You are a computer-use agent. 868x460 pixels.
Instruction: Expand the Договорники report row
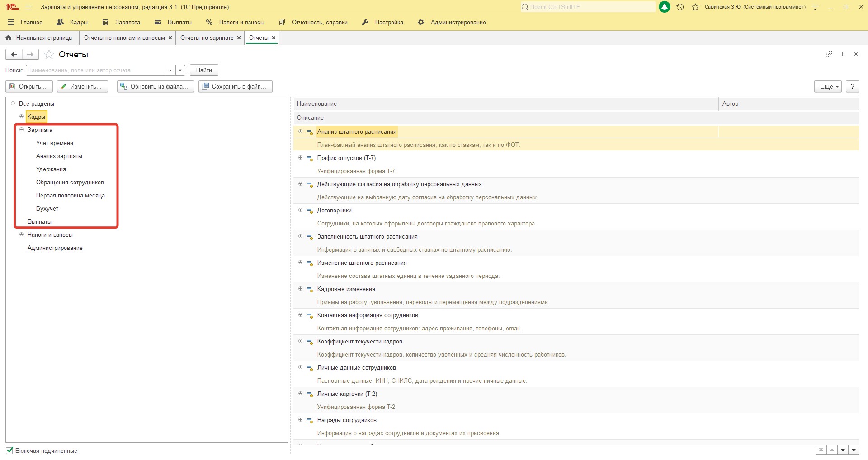tap(300, 210)
